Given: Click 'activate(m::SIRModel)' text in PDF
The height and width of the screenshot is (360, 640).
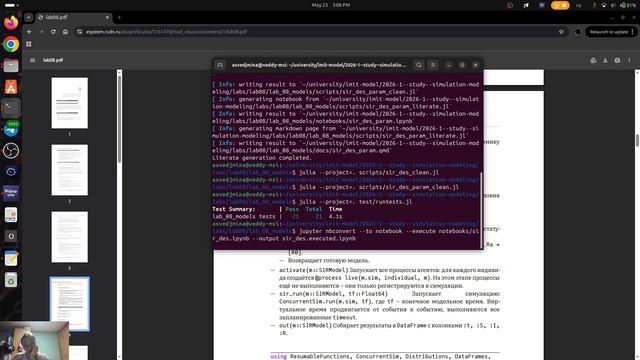Looking at the screenshot, I should (x=313, y=270).
